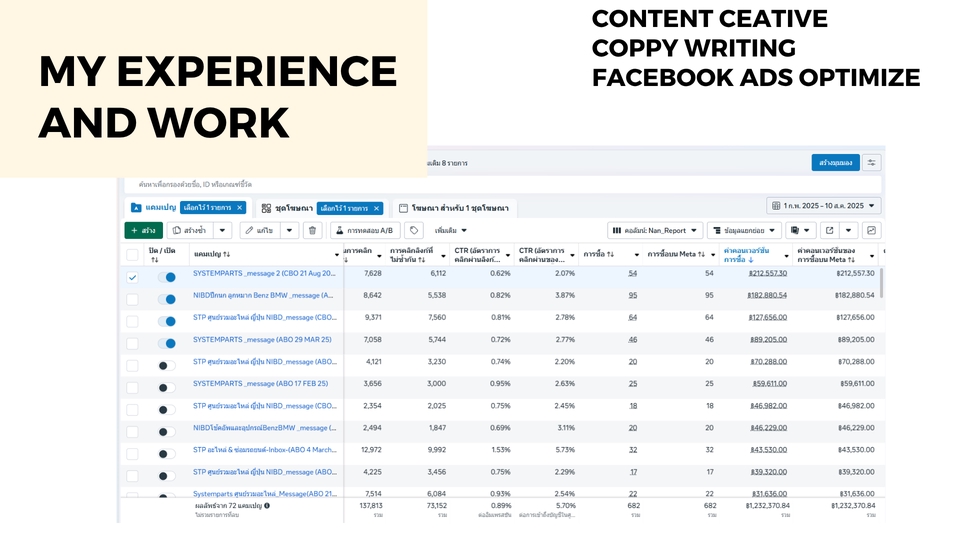Open SYSTEMPARTS _message (ABO 29 MAR 25) campaign link

[x=263, y=340]
